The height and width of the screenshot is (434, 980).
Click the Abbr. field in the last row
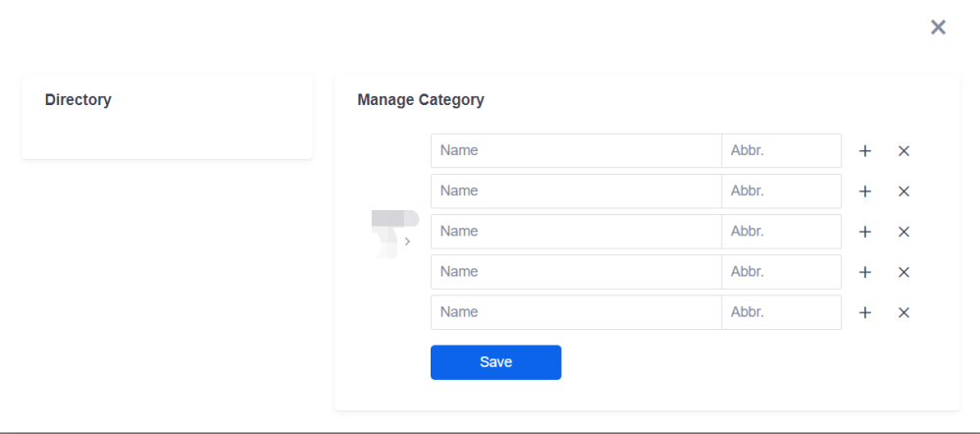click(x=781, y=312)
